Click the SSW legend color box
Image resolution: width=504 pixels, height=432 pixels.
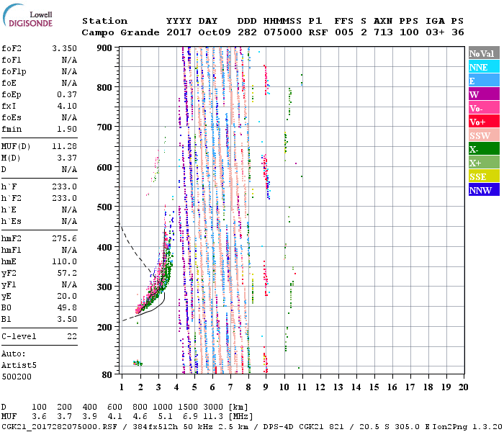[483, 135]
